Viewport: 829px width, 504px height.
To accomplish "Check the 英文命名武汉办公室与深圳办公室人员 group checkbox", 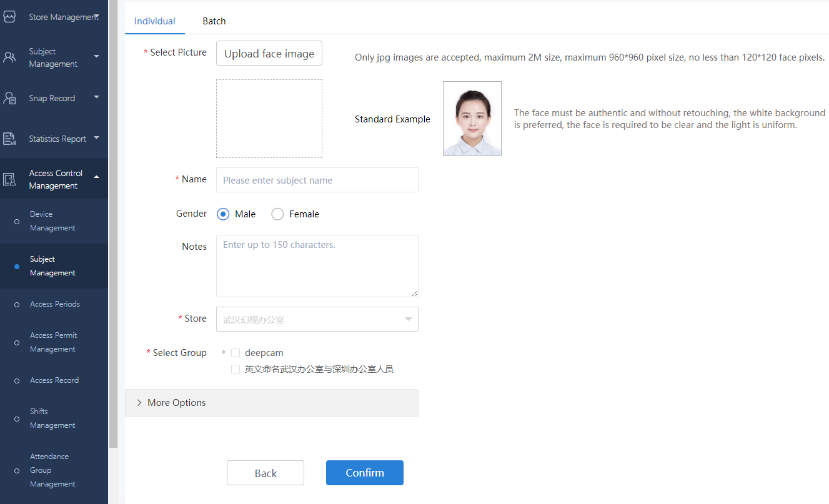I will click(236, 369).
